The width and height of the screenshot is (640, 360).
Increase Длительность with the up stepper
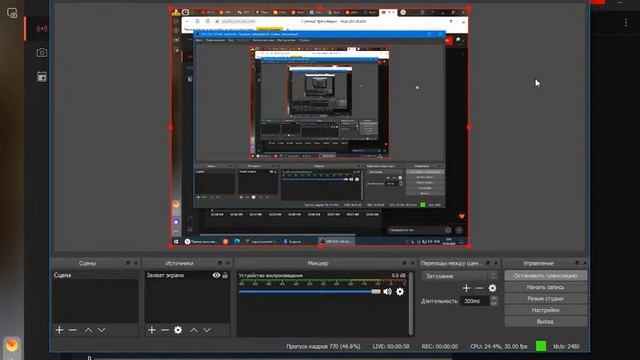tap(494, 298)
